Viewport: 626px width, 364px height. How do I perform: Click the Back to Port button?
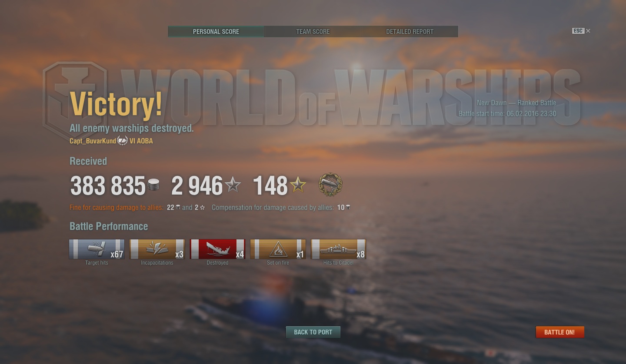pyautogui.click(x=313, y=332)
